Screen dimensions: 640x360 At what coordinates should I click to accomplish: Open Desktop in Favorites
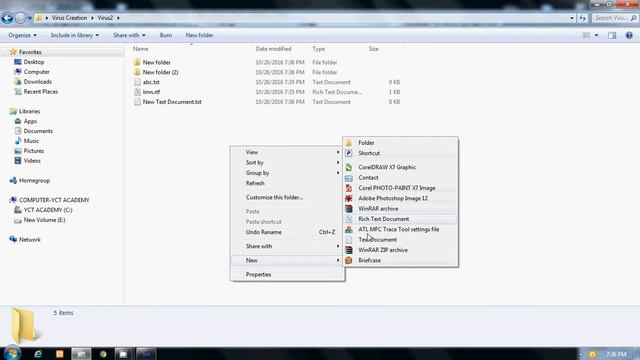[33, 62]
